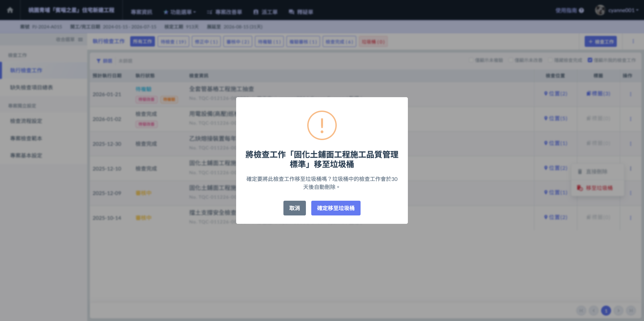This screenshot has width=644, height=321.
Task: Uncheck the 僅顯示我的檢查工作 checkbox
Action: tap(590, 60)
